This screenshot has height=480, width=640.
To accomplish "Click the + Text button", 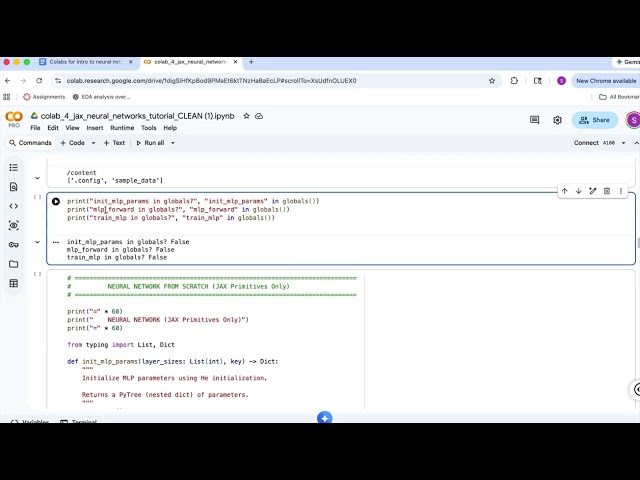I will 114,143.
